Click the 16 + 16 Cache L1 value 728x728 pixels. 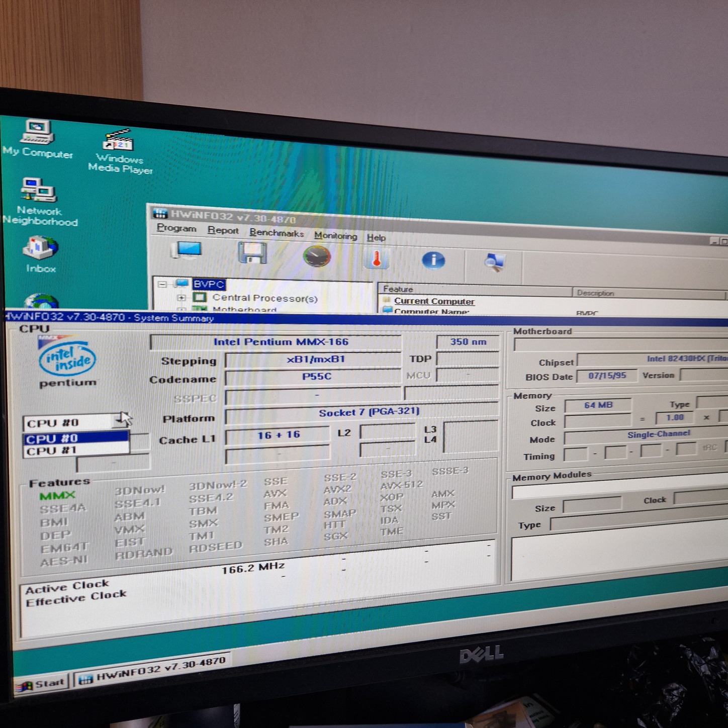point(278,435)
